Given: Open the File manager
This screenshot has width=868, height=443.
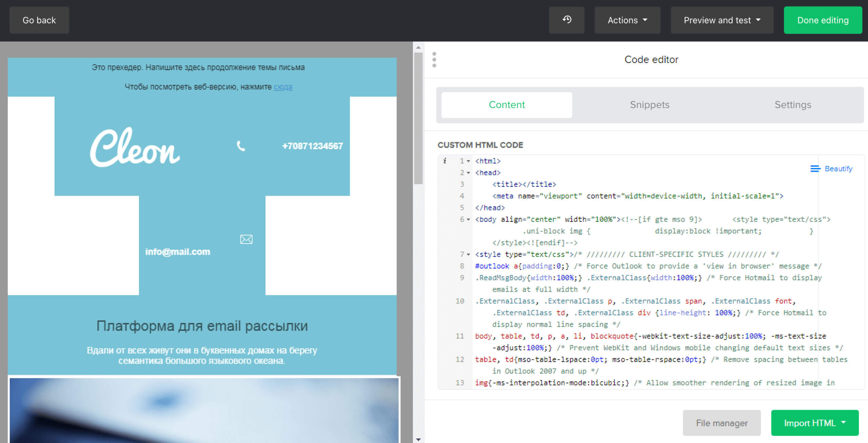Looking at the screenshot, I should coord(722,423).
